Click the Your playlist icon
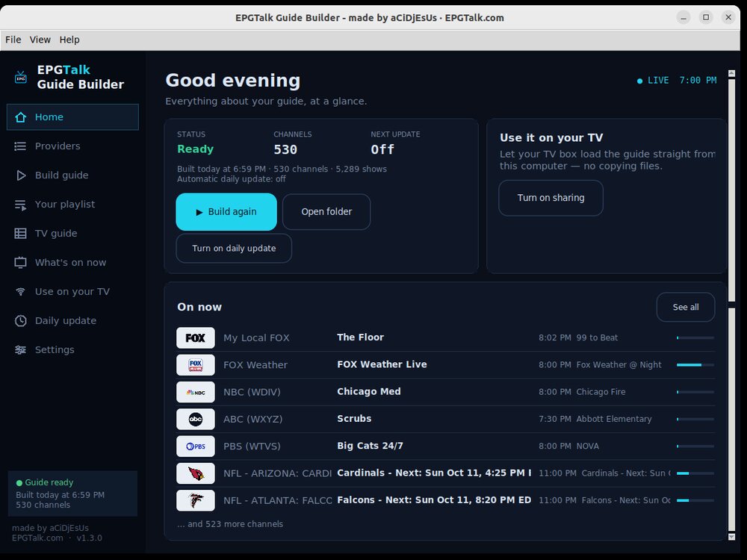747x560 pixels. pos(20,205)
